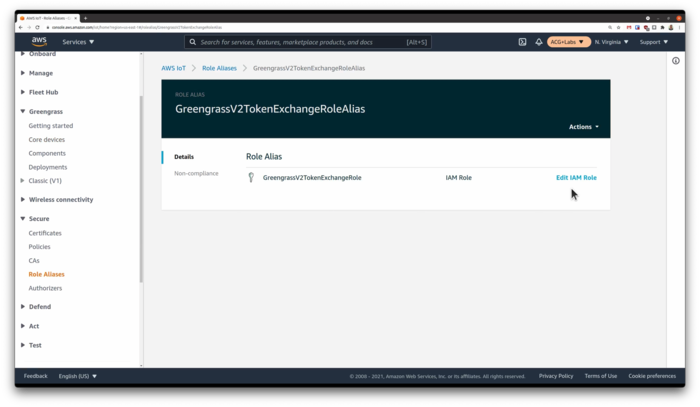Open a new browser tab with plus icon
This screenshot has height=407, width=700.
85,18
